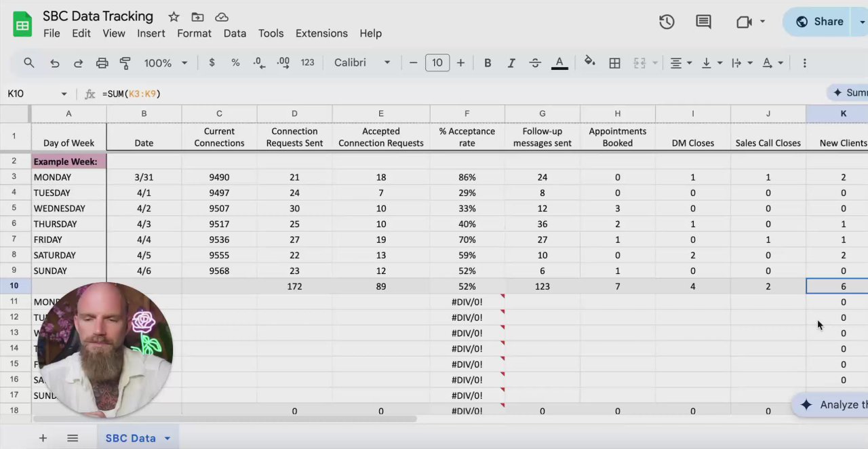Open the Tools menu
The width and height of the screenshot is (868, 449).
(271, 33)
